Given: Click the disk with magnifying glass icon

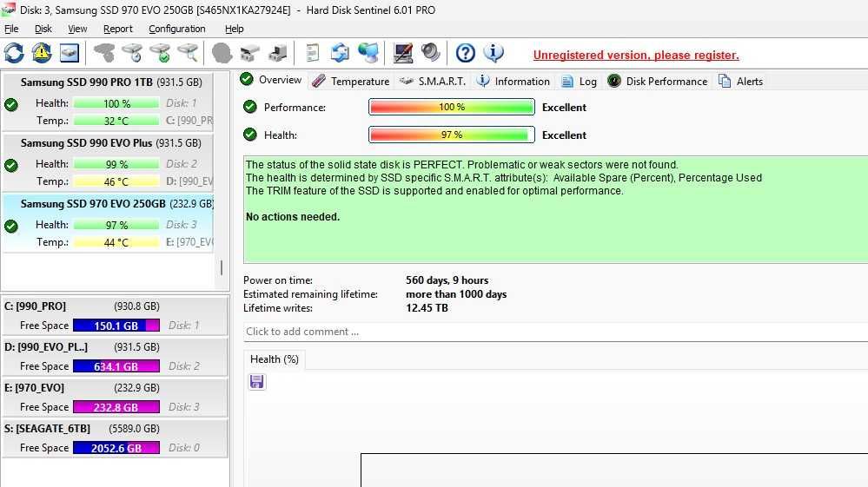Looking at the screenshot, I should pyautogui.click(x=189, y=53).
